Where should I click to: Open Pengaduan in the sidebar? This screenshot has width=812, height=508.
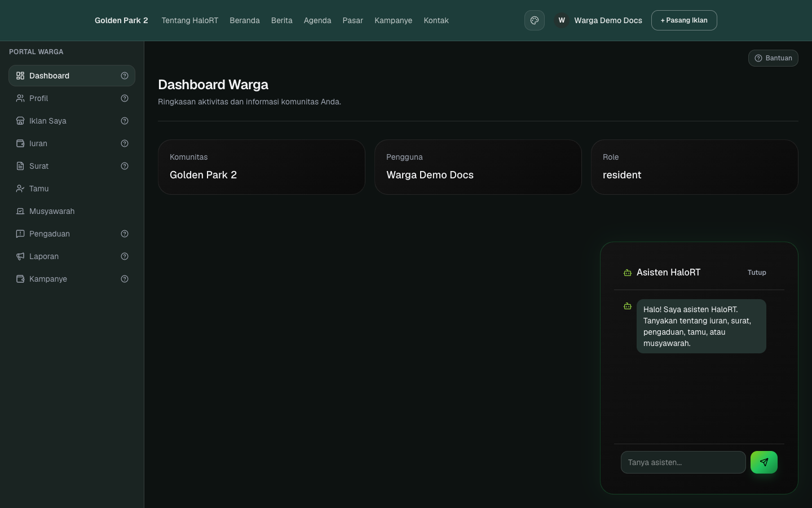(x=72, y=234)
